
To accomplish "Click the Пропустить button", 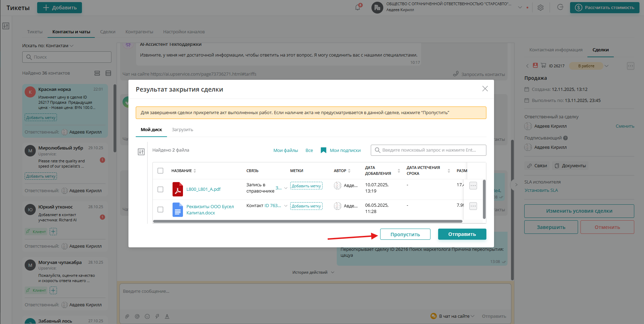I will click(x=405, y=234).
